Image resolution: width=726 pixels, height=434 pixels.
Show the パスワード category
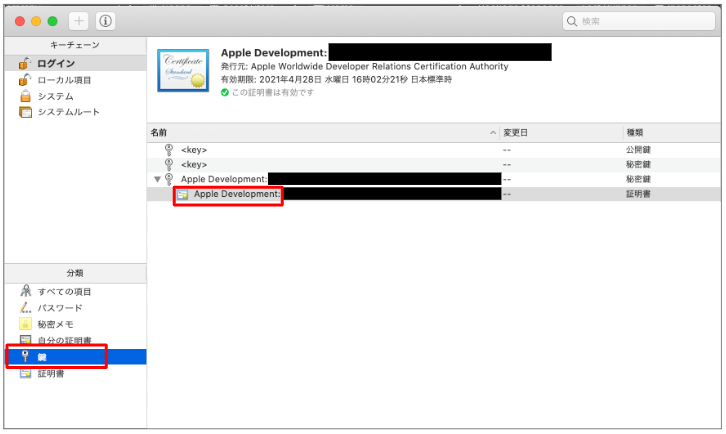coord(75,308)
